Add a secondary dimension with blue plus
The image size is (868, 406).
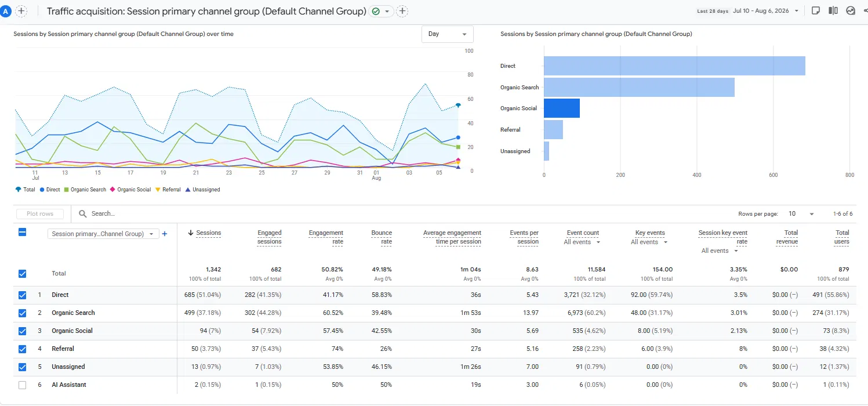coord(165,234)
